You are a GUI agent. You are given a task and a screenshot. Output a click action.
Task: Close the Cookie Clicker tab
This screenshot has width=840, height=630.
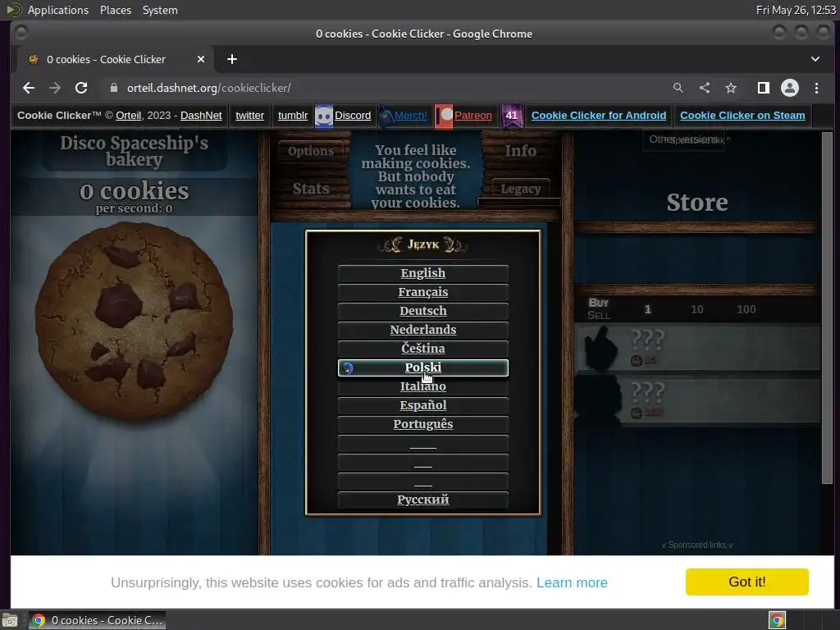[x=201, y=59]
